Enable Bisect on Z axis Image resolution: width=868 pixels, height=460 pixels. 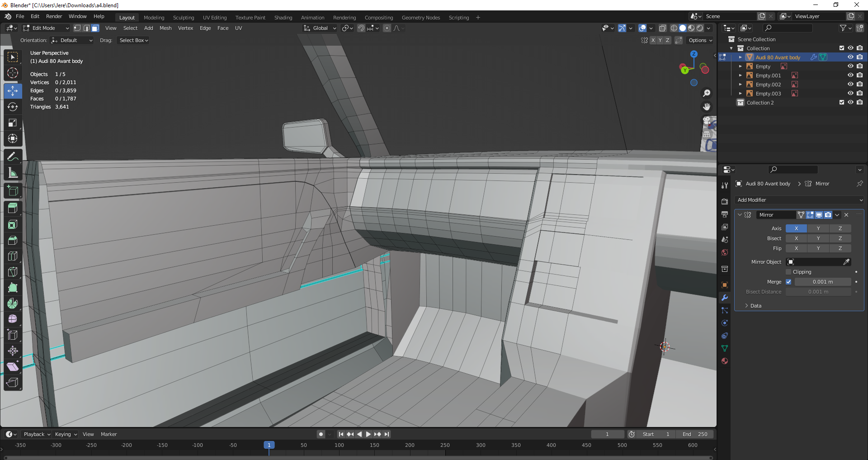tap(840, 238)
